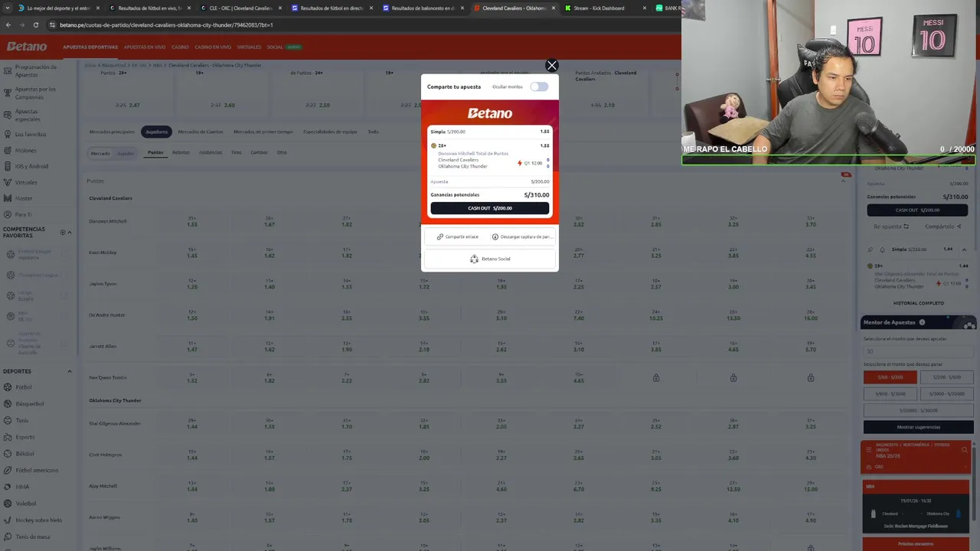The width and height of the screenshot is (980, 551).
Task: Collapse the Deportes sidebar section
Action: [x=69, y=371]
